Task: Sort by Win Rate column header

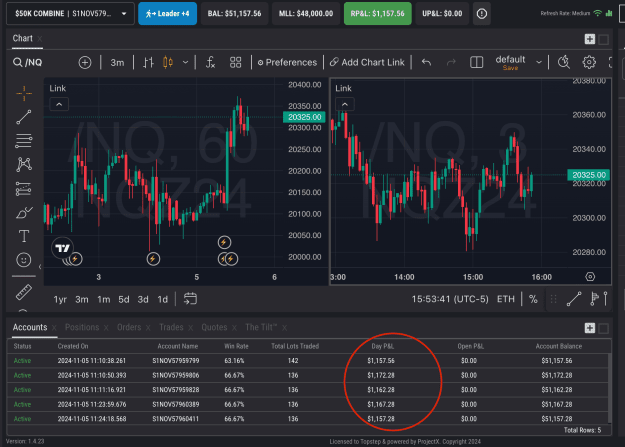Action: (236, 346)
